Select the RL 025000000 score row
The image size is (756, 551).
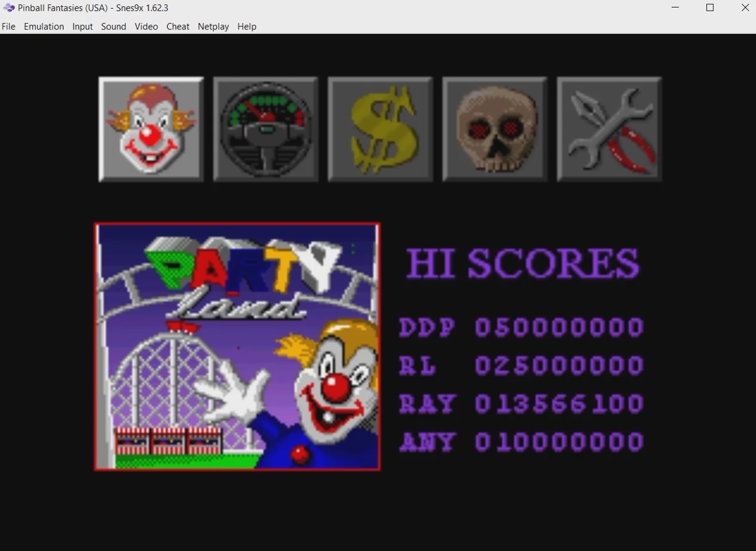pos(521,365)
